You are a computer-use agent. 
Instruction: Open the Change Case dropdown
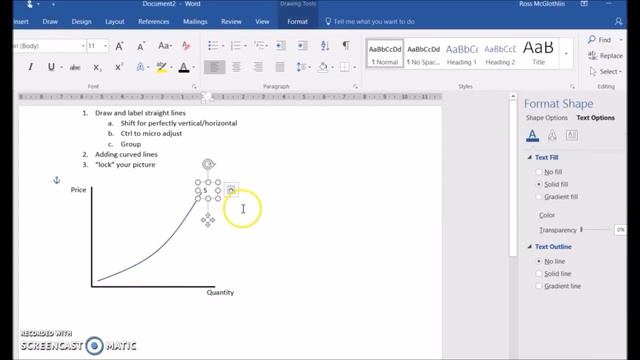[x=165, y=46]
